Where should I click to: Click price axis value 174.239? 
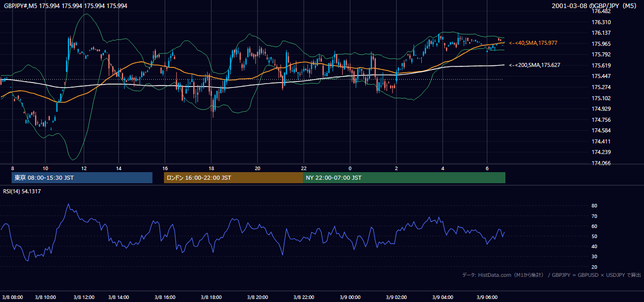601,152
